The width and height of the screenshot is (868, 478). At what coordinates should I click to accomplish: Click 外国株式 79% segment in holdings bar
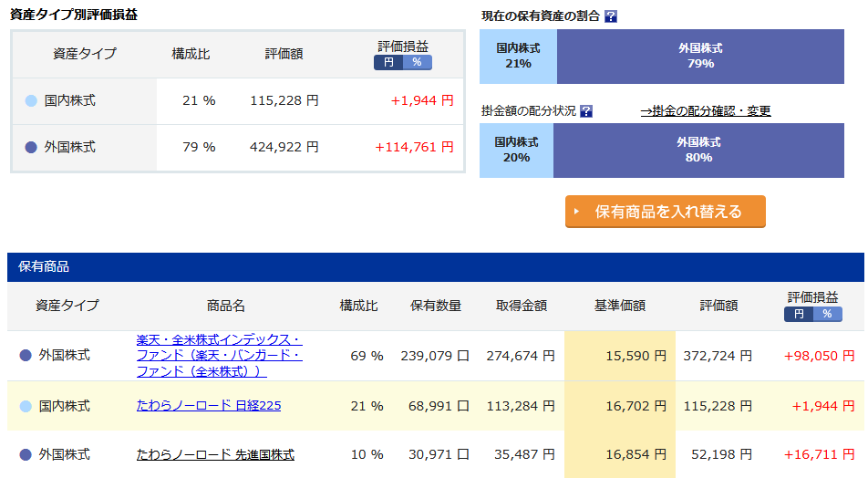click(x=700, y=57)
